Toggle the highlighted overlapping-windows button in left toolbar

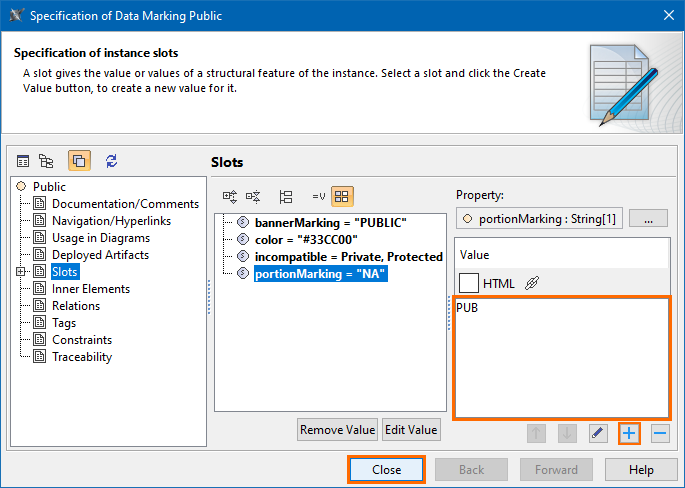(79, 161)
